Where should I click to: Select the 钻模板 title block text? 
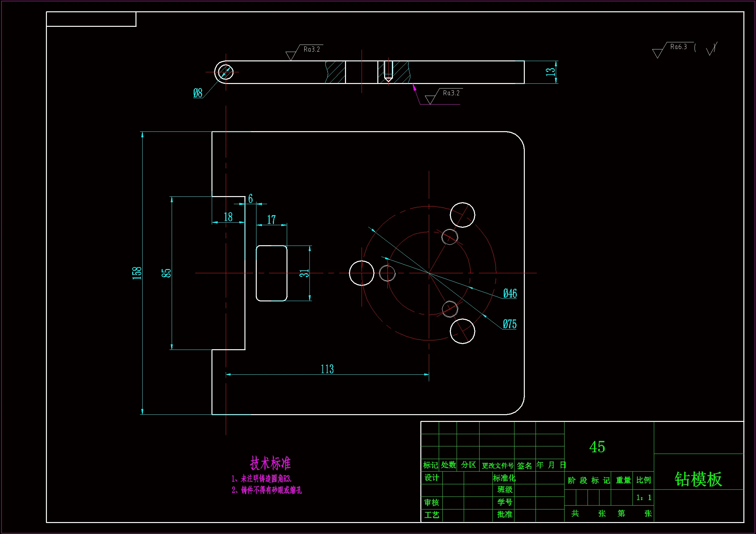click(x=698, y=479)
